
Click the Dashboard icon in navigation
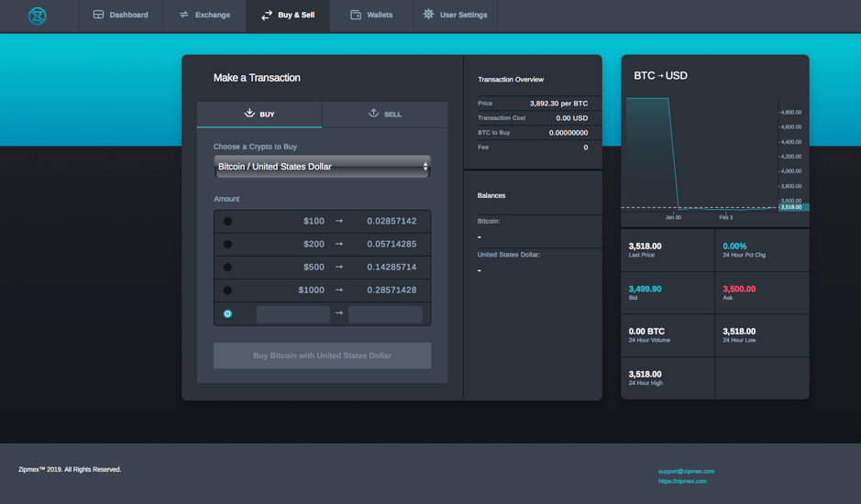click(x=98, y=15)
